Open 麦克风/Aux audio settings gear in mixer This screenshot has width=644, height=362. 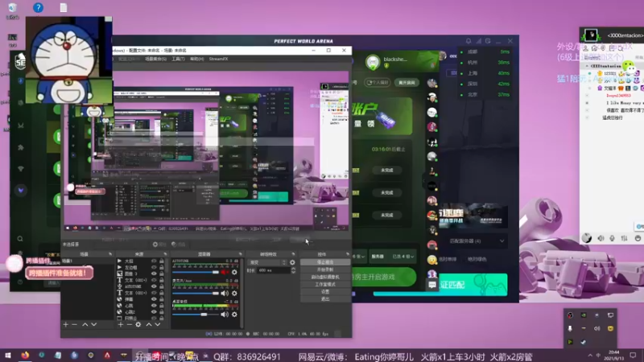234,294
